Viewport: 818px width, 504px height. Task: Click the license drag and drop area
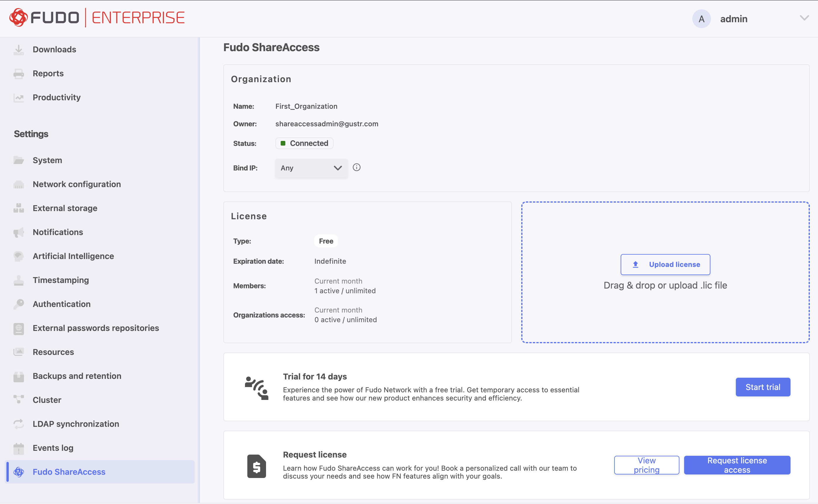[x=665, y=272]
